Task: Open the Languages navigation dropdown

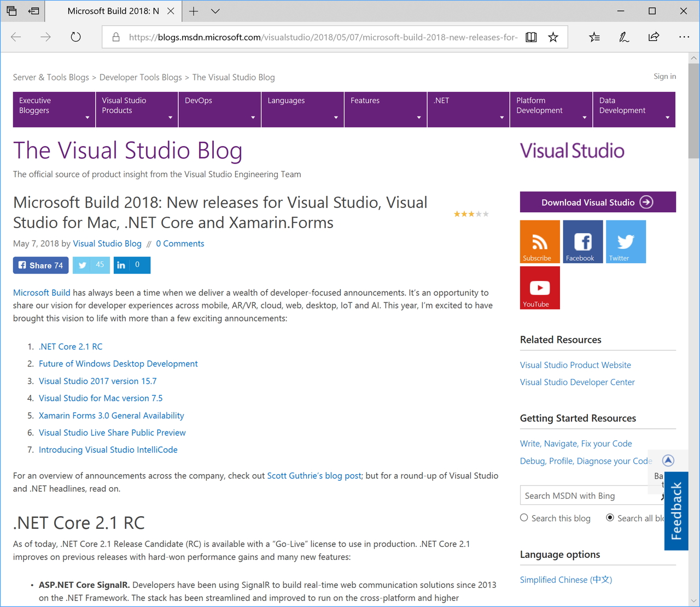Action: (302, 109)
